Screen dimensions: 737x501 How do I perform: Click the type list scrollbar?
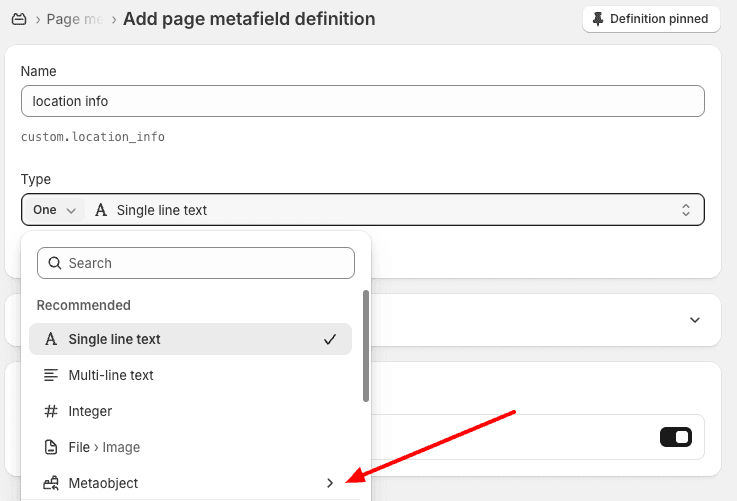click(366, 345)
